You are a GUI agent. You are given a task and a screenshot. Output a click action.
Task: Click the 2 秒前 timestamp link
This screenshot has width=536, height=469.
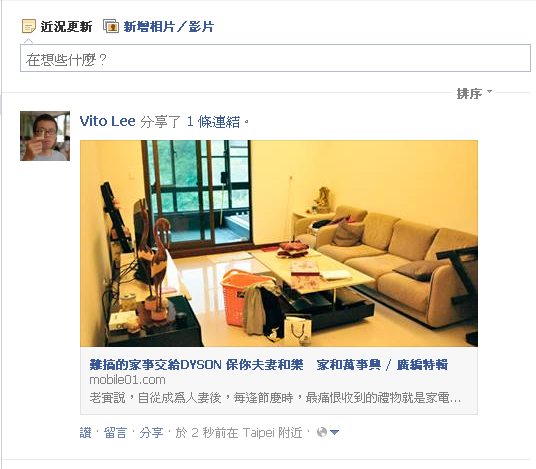coord(209,433)
